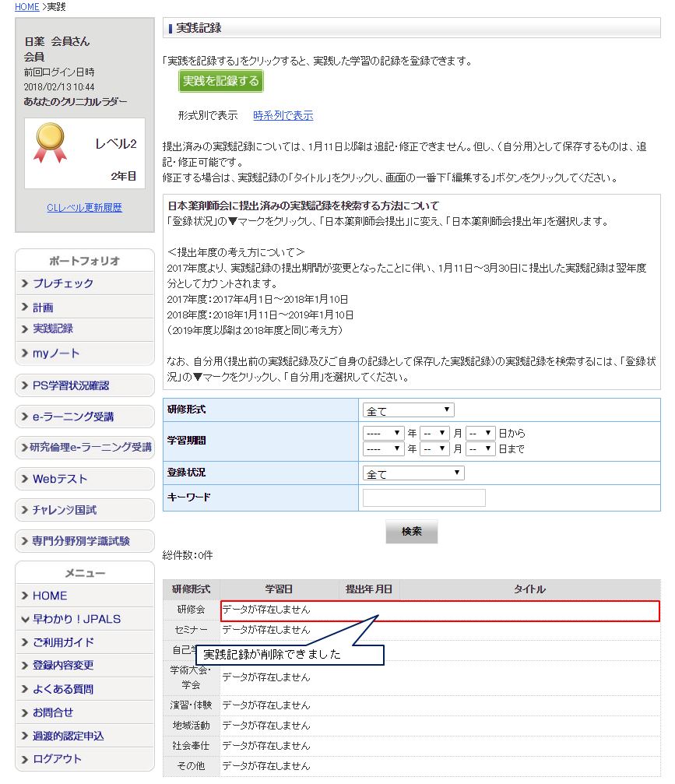Open the start month dropdown before 日から
Viewport: 675px width, 784px height.
(x=434, y=433)
